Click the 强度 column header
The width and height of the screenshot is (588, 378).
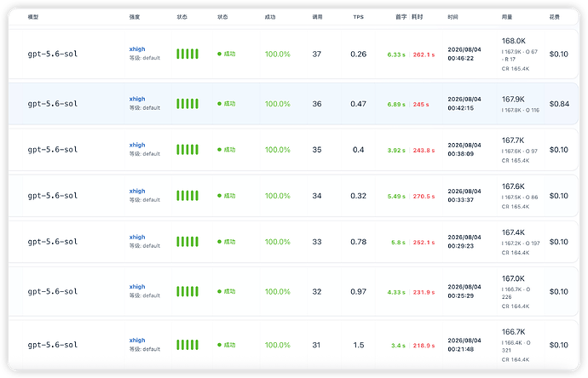(135, 17)
